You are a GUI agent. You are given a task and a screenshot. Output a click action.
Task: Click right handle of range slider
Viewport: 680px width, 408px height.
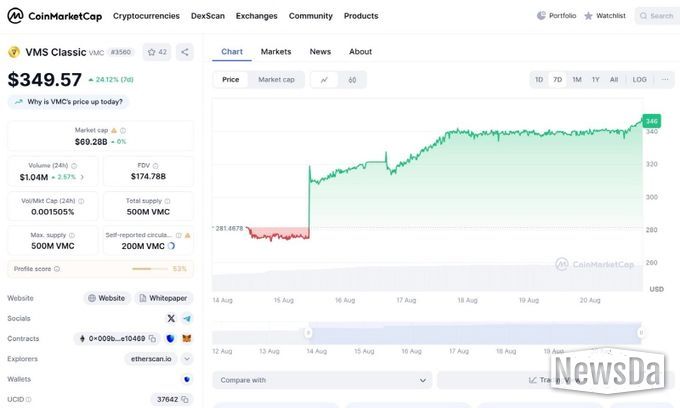click(x=641, y=333)
